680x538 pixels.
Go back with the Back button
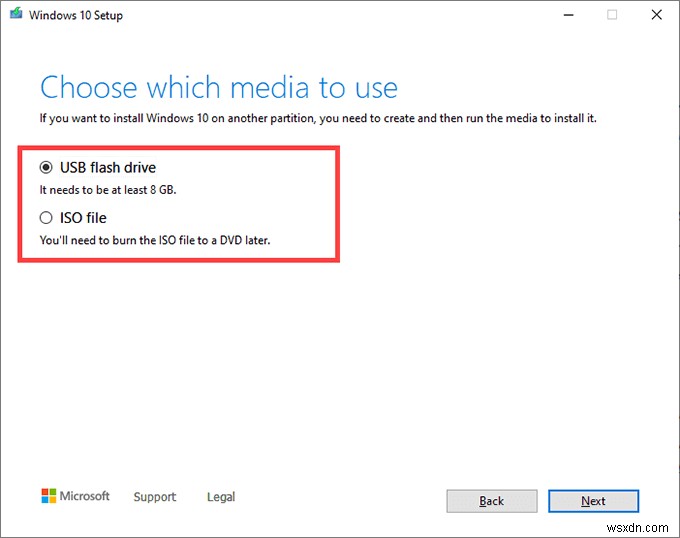[492, 501]
